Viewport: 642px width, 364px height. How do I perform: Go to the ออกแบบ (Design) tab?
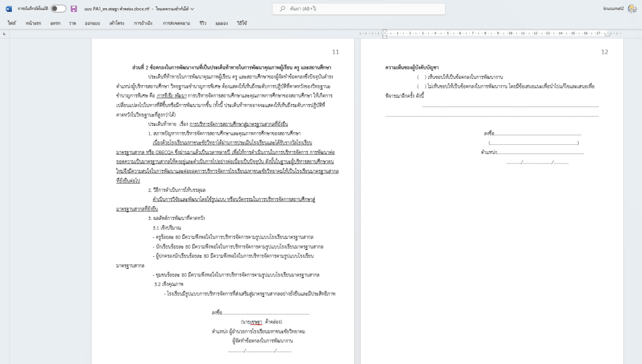[93, 23]
